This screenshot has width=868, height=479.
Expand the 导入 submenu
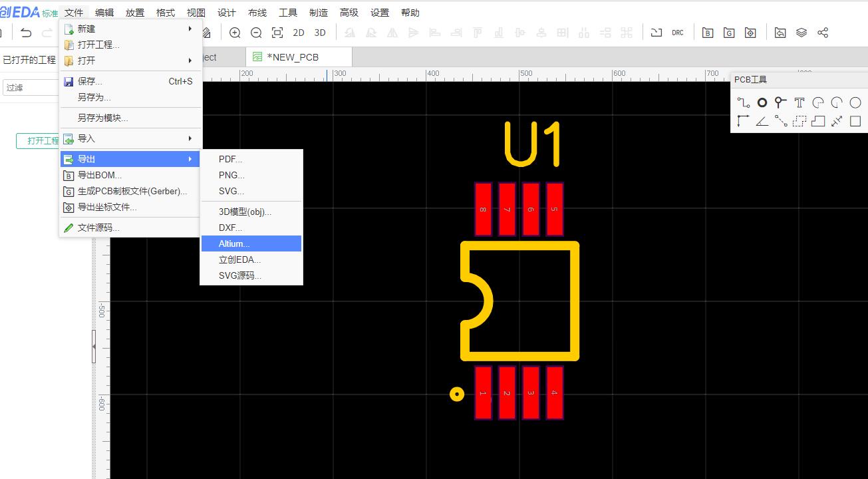[130, 138]
